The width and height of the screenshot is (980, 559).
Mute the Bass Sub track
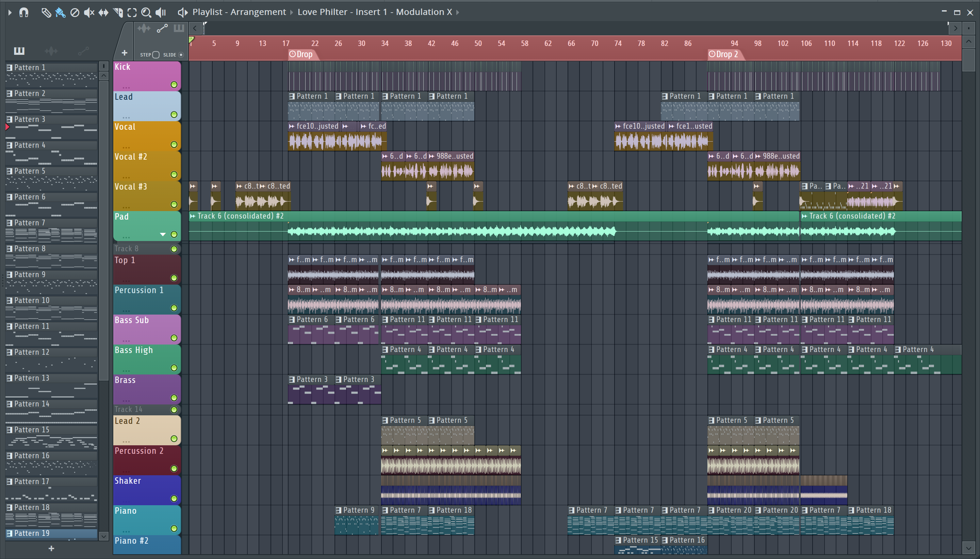(x=174, y=337)
